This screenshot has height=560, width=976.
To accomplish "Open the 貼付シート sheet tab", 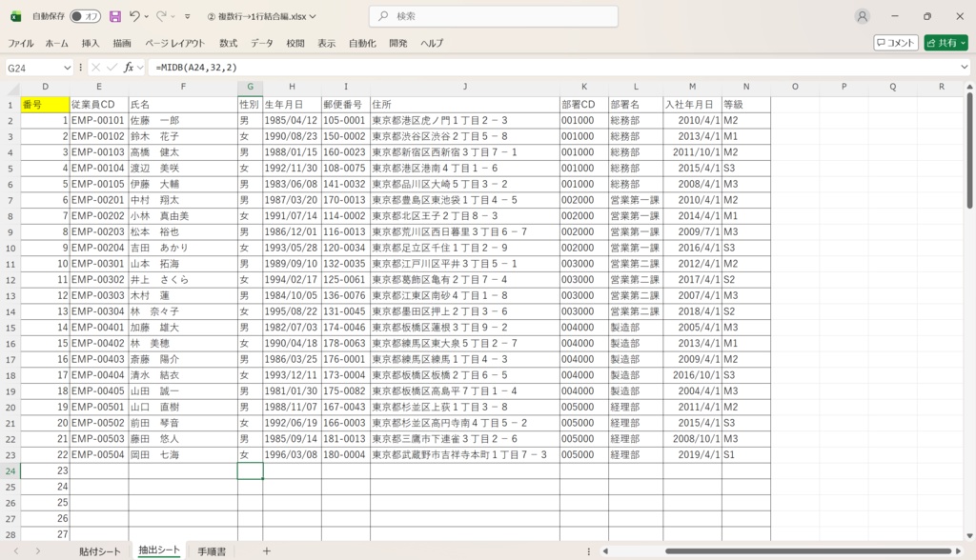I will (99, 551).
